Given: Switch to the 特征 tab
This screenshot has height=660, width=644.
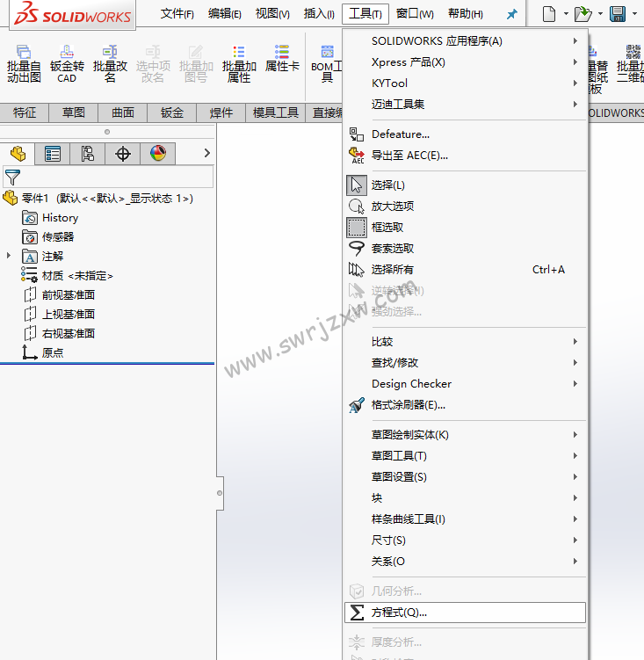Looking at the screenshot, I should [x=25, y=112].
